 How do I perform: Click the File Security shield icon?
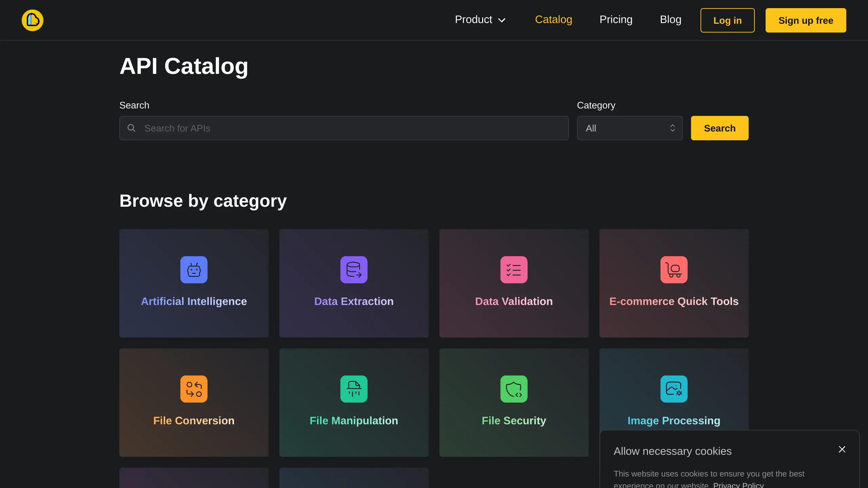(514, 389)
